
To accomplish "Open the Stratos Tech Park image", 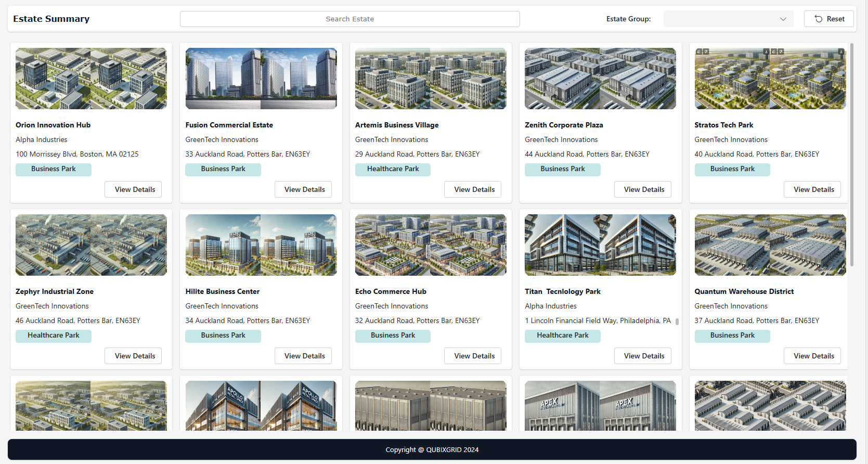I will 770,79.
